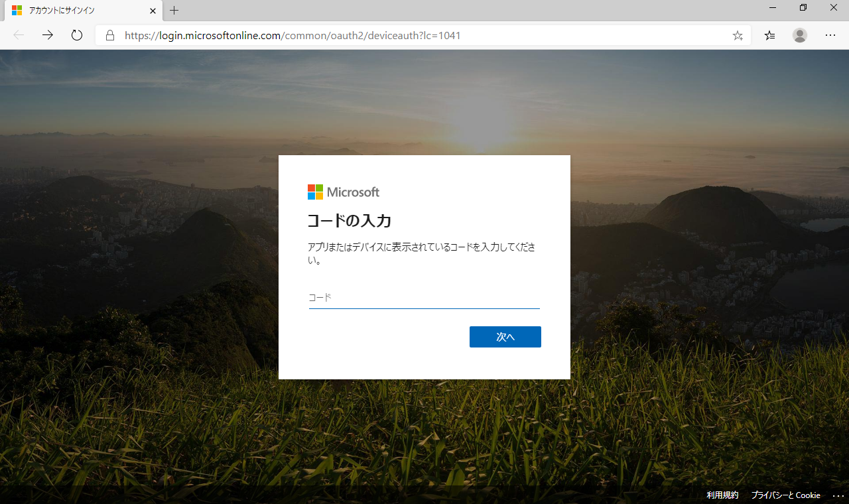849x504 pixels.
Task: Open the プライバシーと Cookie link
Action: 785,495
